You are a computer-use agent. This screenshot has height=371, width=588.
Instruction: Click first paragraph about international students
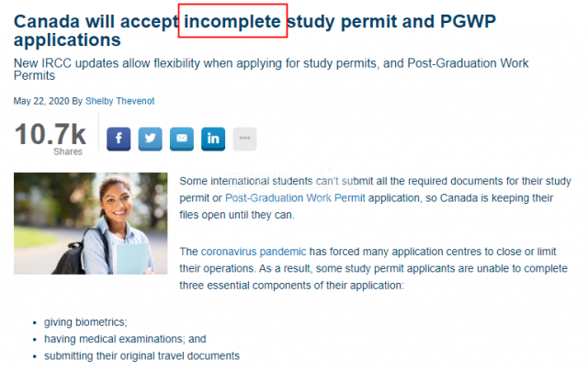[375, 197]
